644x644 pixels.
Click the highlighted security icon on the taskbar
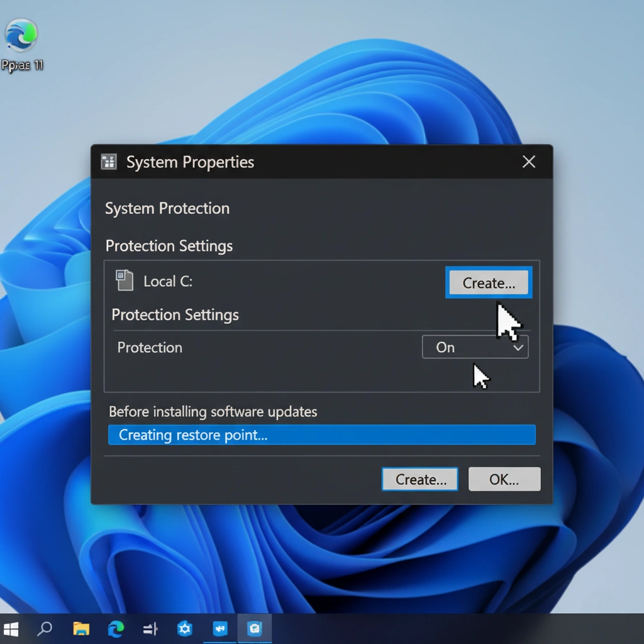click(254, 629)
